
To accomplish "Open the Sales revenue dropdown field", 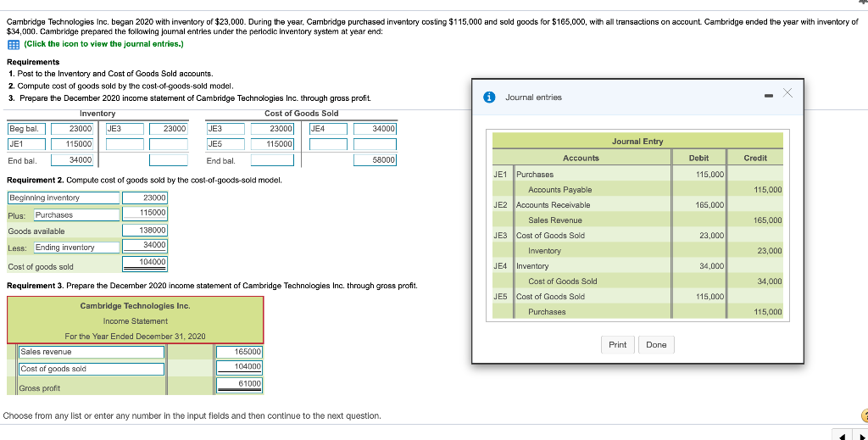I will coord(92,352).
